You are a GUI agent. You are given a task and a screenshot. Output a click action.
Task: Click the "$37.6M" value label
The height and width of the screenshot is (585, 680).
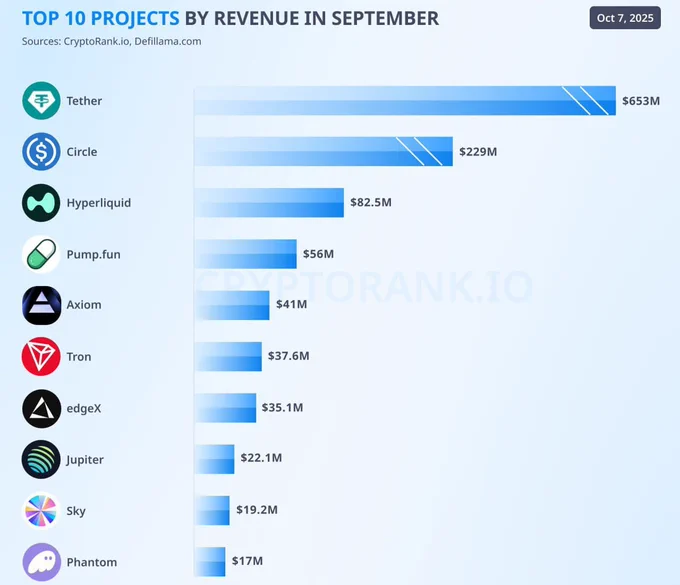288,356
